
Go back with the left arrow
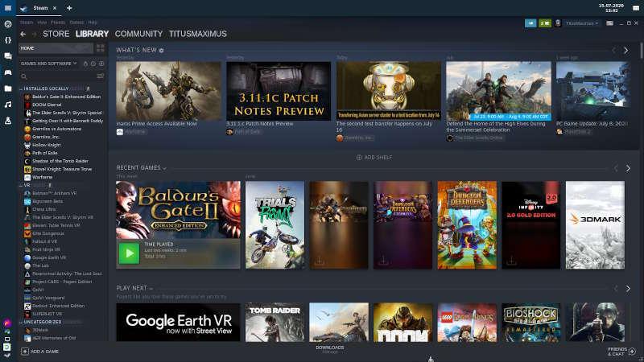coord(23,34)
